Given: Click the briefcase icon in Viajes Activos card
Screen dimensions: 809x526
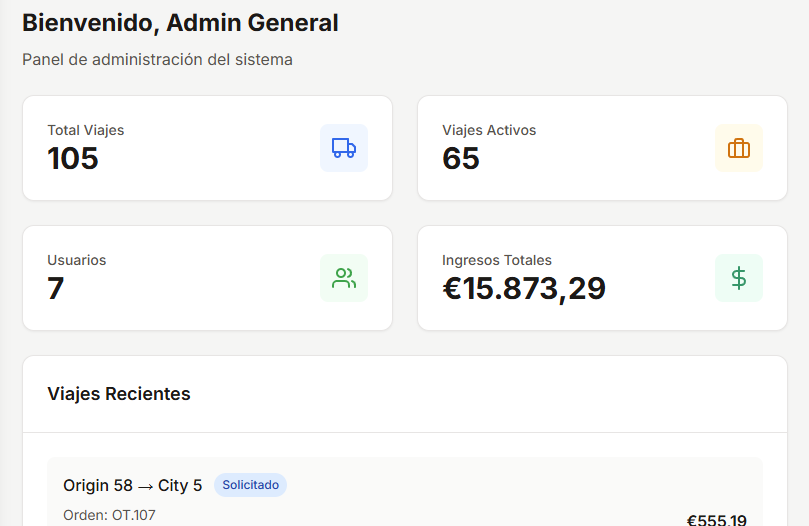Looking at the screenshot, I should [x=739, y=148].
